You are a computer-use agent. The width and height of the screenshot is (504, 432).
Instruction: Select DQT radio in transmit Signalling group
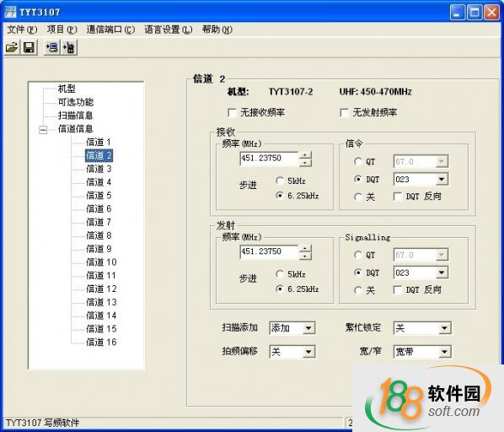[357, 273]
